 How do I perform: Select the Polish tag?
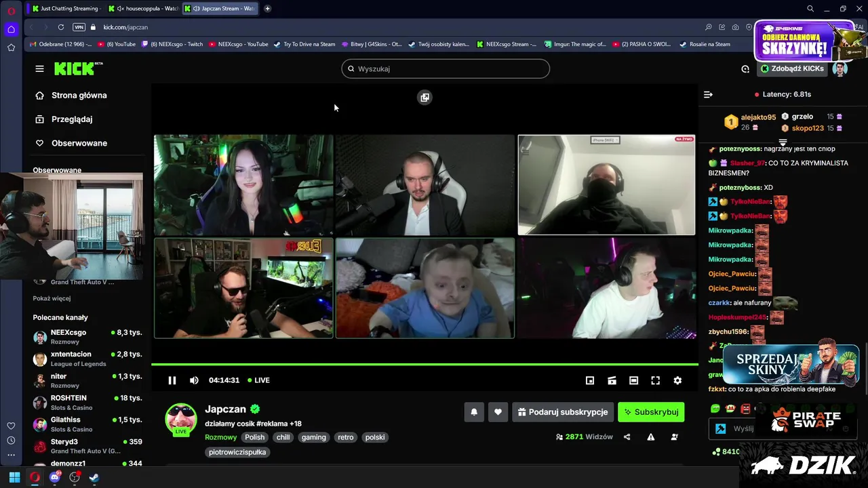point(255,437)
